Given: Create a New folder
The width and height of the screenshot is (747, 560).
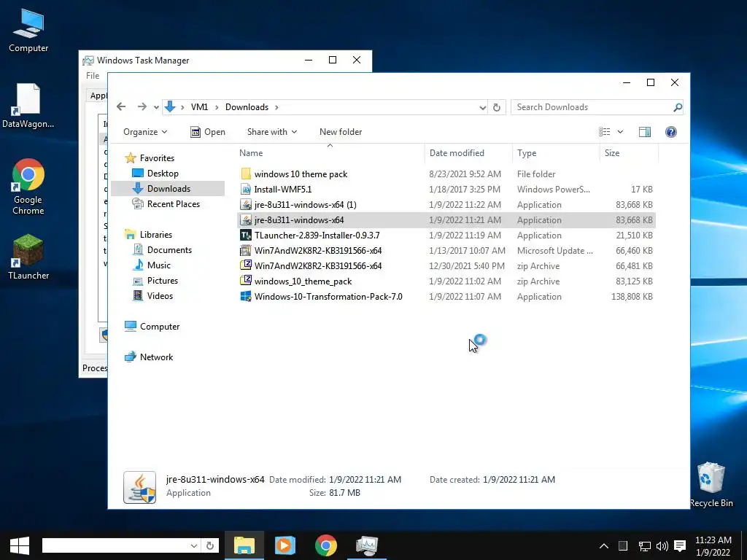Looking at the screenshot, I should (341, 132).
